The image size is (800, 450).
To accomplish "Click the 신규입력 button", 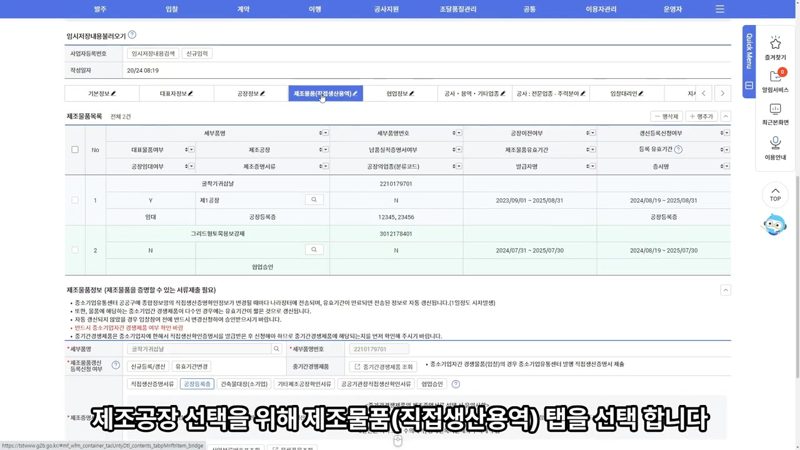I will 197,54.
